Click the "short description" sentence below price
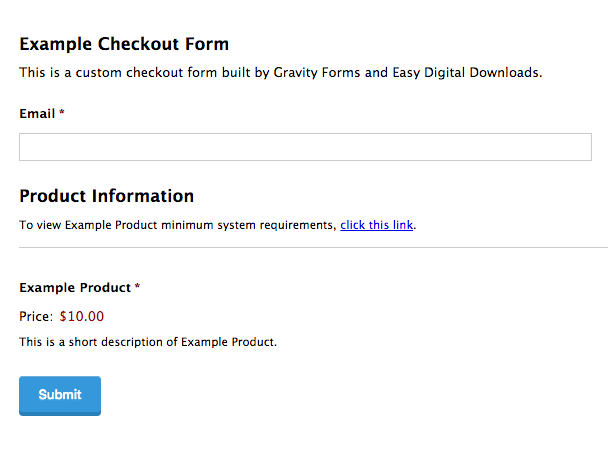608x453 pixels. click(147, 342)
